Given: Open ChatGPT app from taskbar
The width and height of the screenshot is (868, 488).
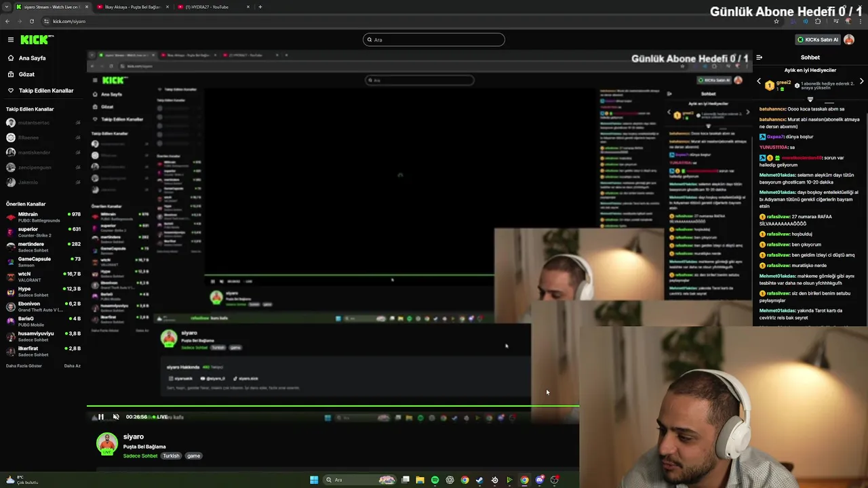Looking at the screenshot, I should coord(450,480).
